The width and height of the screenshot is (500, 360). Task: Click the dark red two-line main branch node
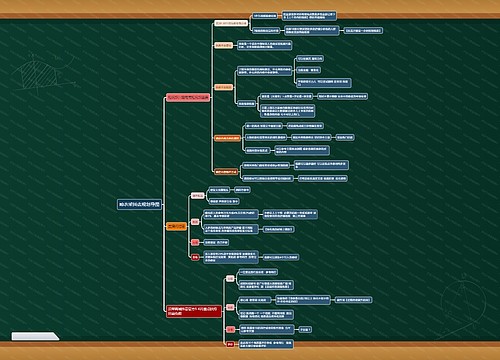[x=194, y=311]
